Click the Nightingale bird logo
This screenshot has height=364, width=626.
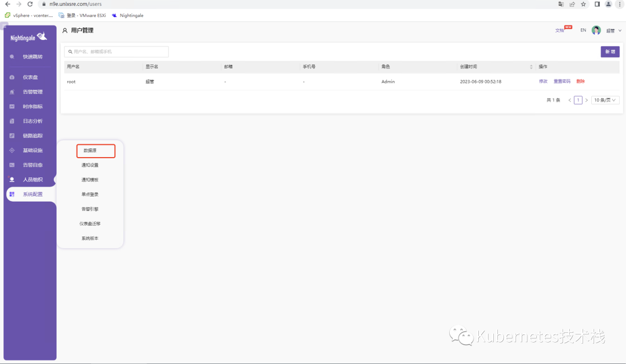pyautogui.click(x=42, y=37)
